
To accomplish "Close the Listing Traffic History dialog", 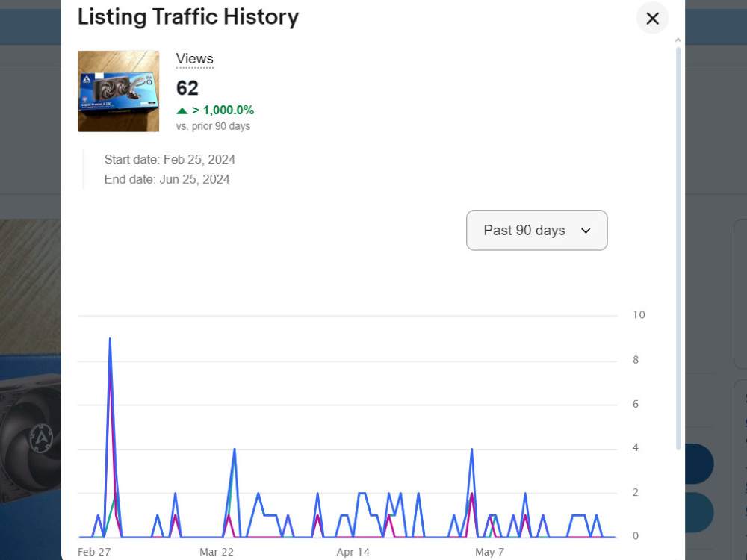I will tap(652, 19).
